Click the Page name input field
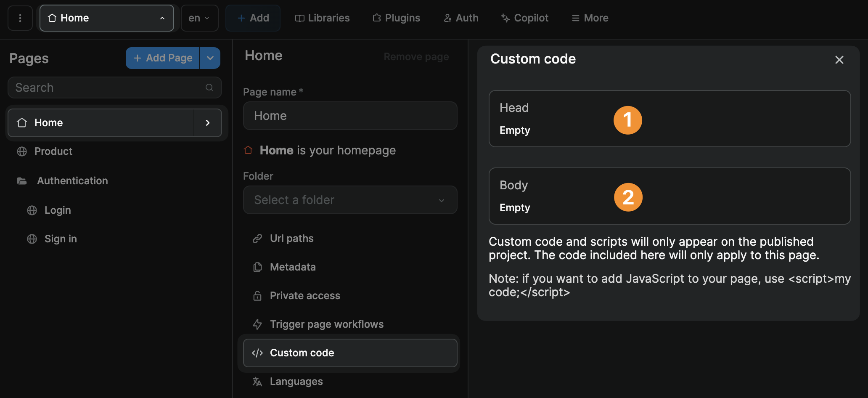This screenshot has height=398, width=868. [350, 116]
